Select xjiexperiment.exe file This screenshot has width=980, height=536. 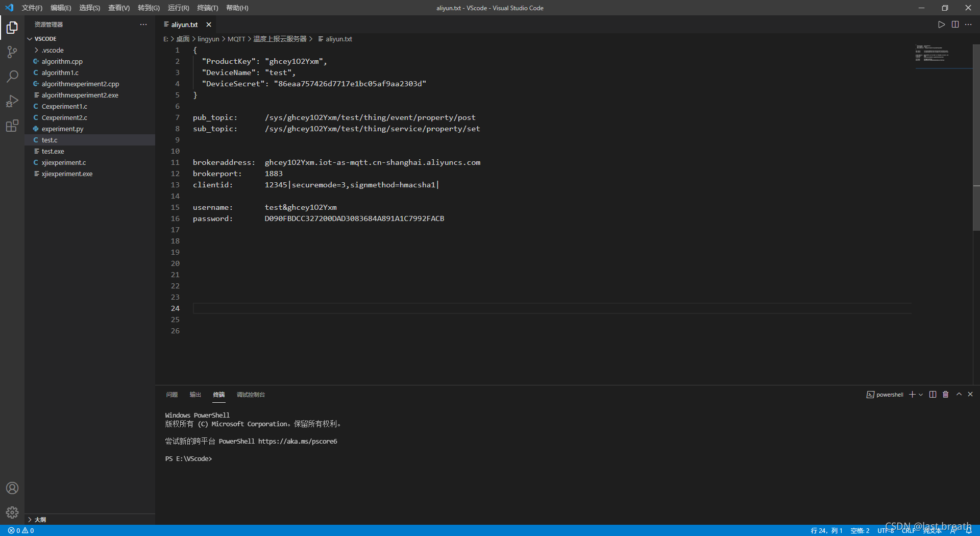(x=90, y=174)
